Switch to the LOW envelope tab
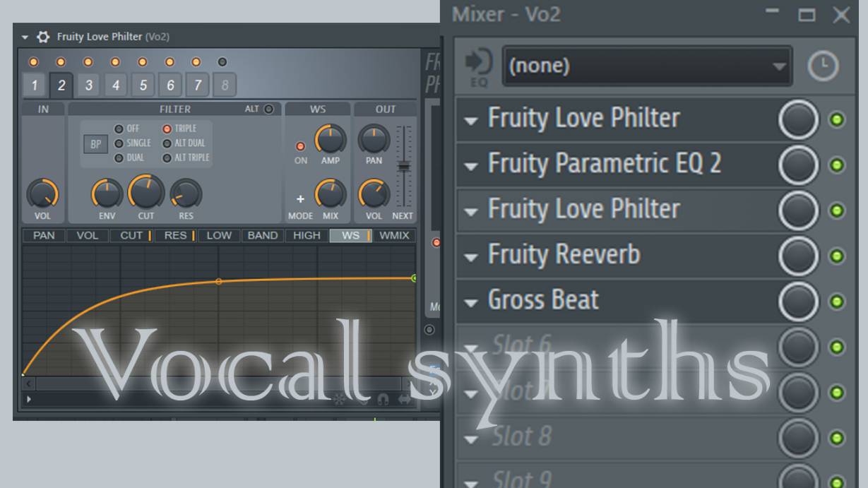The width and height of the screenshot is (868, 488). click(x=219, y=236)
